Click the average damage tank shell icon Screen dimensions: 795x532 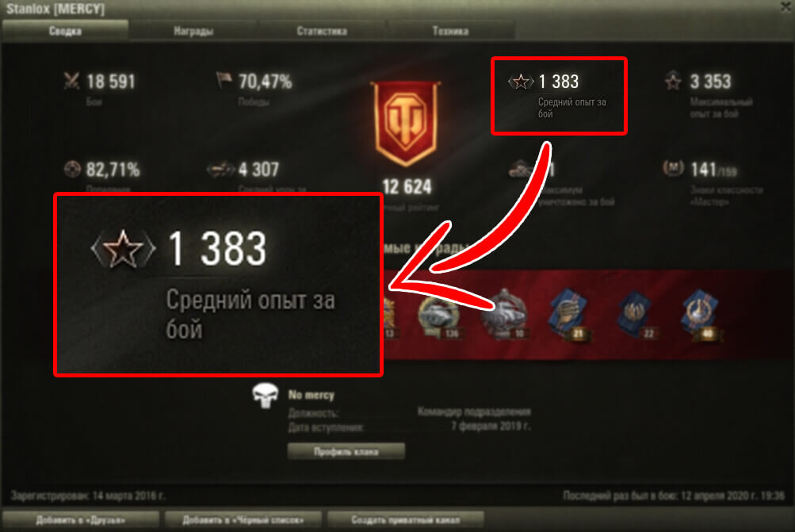point(220,170)
